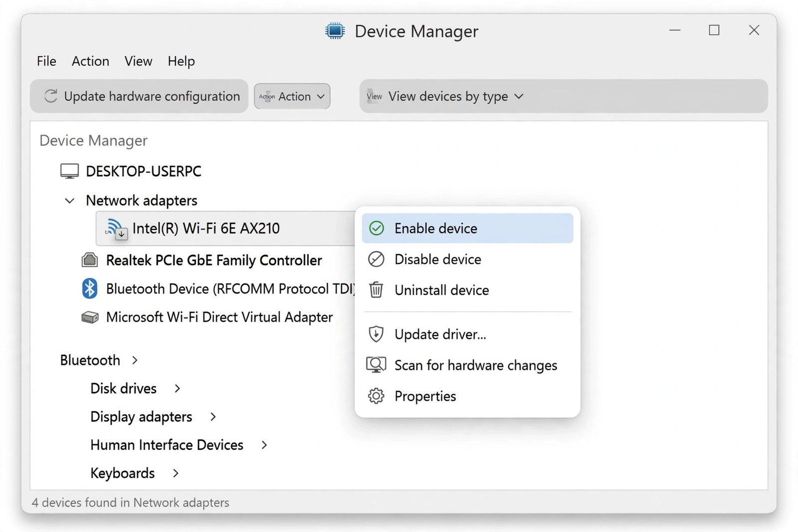
Task: Choose Disable device from context menu
Action: point(467,259)
